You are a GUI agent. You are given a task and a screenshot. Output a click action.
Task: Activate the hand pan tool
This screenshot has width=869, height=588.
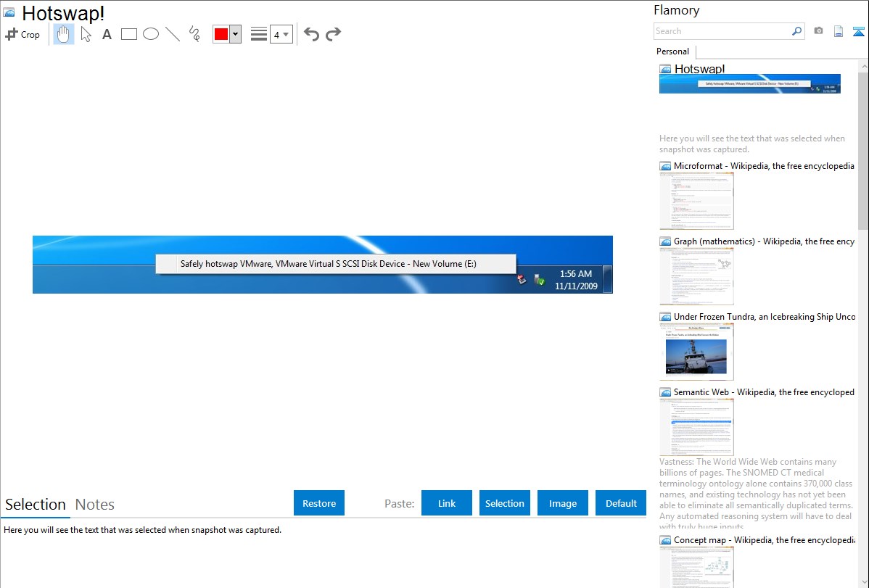point(63,34)
